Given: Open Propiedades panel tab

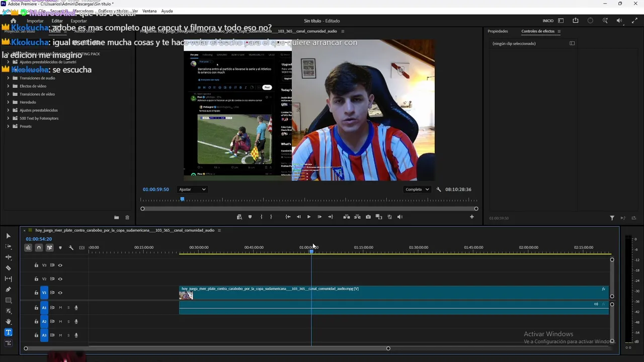Looking at the screenshot, I should (x=498, y=31).
